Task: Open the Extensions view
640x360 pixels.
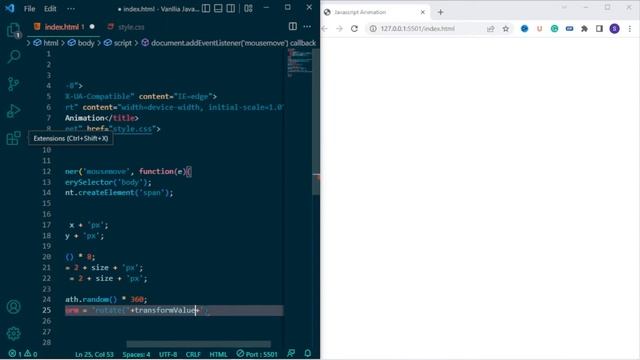Action: (13, 138)
